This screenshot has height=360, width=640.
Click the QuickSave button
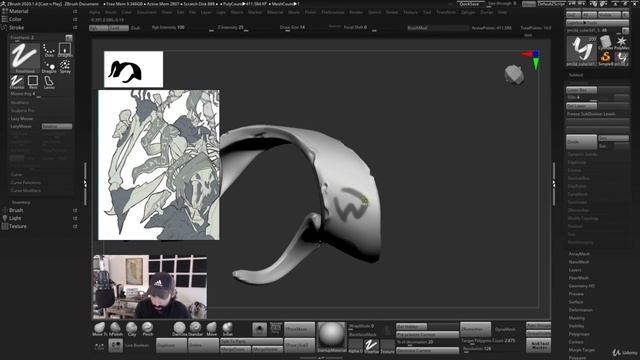point(470,4)
